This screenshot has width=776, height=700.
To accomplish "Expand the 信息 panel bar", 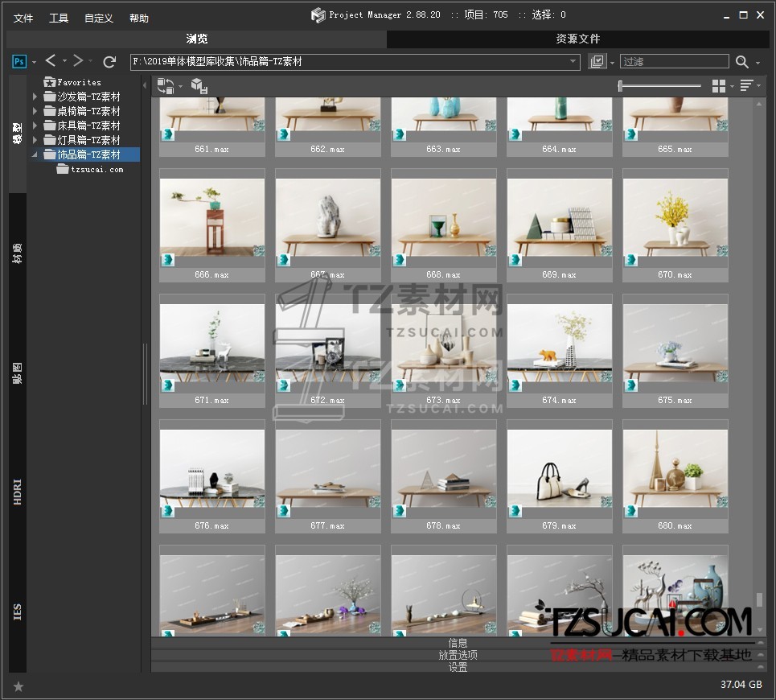I will click(x=458, y=643).
